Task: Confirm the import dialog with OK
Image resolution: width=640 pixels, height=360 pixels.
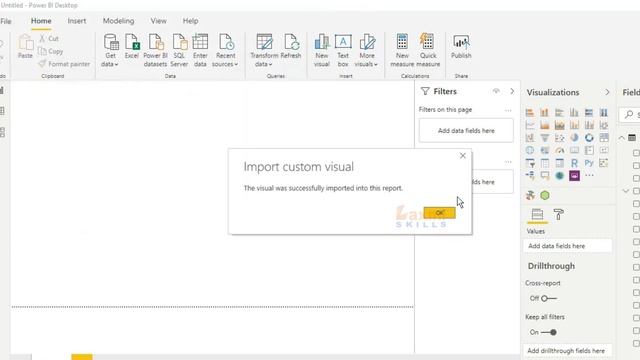Action: click(x=440, y=213)
